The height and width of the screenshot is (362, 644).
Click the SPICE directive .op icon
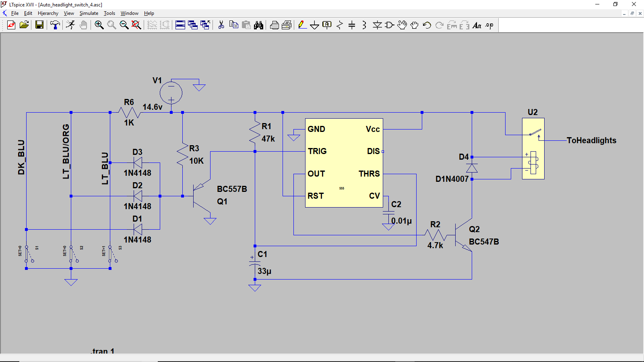(489, 25)
